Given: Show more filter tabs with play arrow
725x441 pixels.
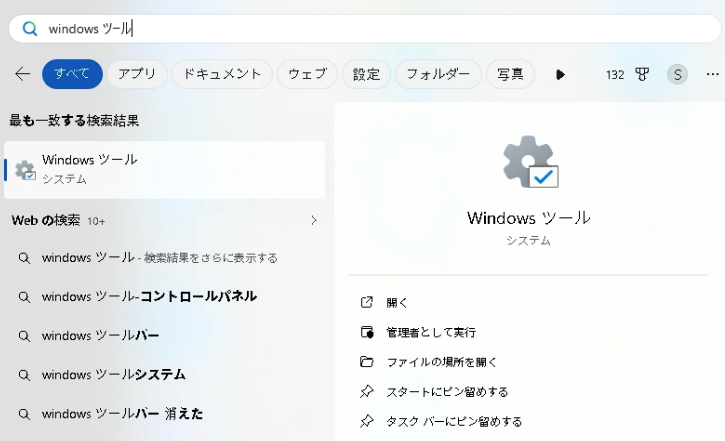Looking at the screenshot, I should point(560,74).
